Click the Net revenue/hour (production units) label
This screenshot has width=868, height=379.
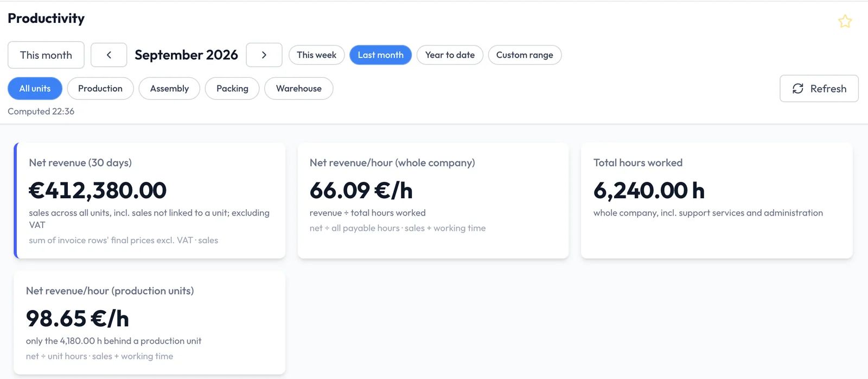[110, 291]
